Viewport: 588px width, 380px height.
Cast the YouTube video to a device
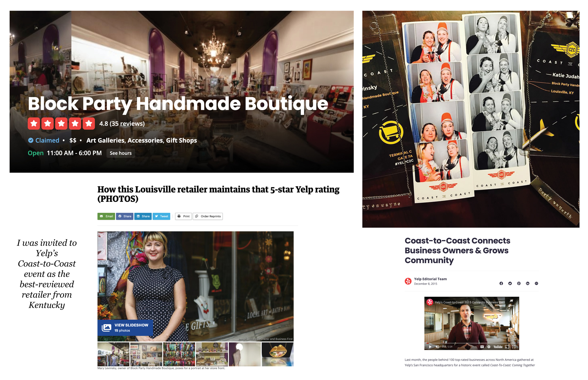[507, 347]
